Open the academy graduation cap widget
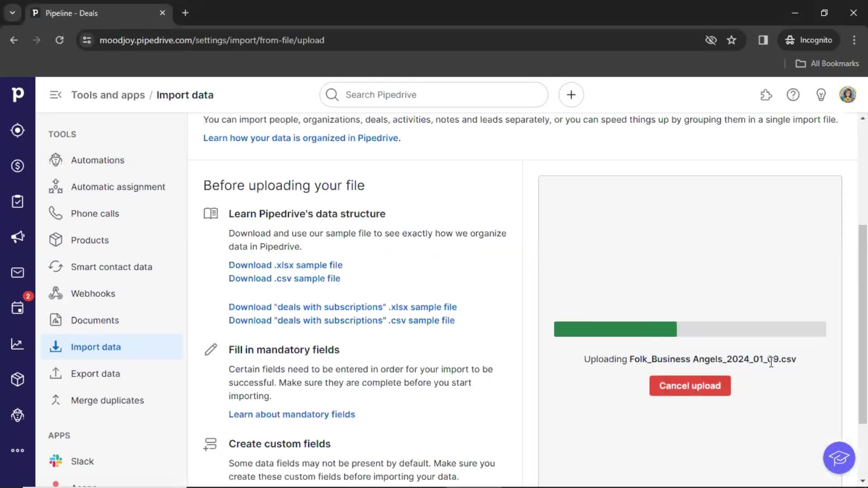868x488 pixels. [839, 458]
